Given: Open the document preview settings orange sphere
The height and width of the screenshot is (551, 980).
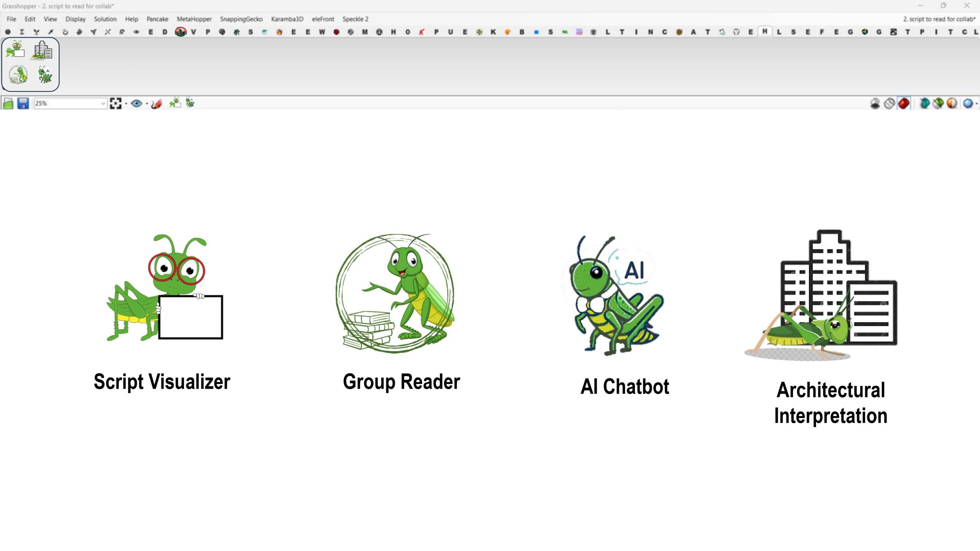Looking at the screenshot, I should [952, 103].
